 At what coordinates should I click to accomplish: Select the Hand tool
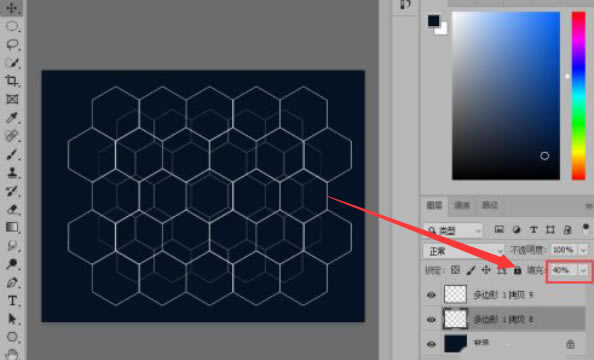(x=12, y=354)
